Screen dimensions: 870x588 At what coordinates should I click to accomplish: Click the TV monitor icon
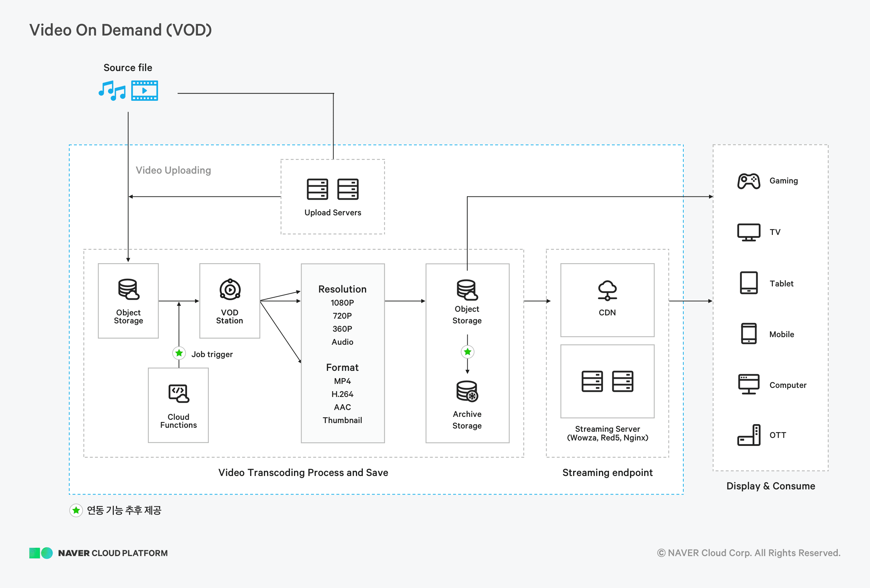748,232
